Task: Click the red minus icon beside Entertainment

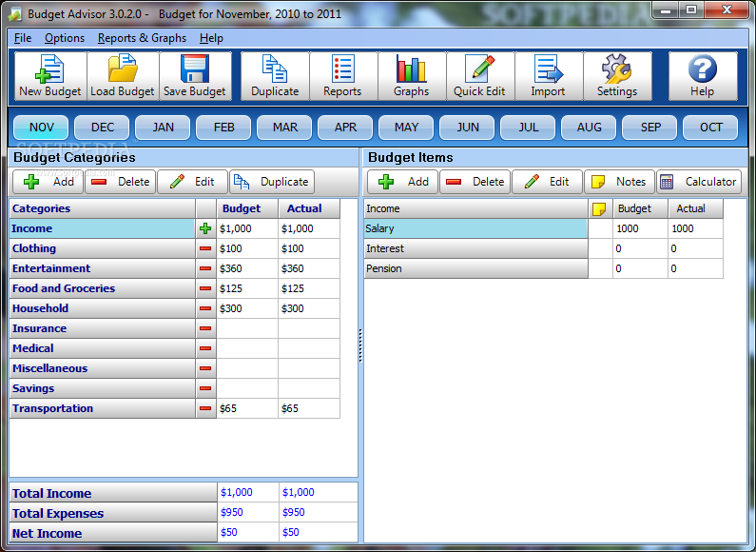Action: click(205, 268)
